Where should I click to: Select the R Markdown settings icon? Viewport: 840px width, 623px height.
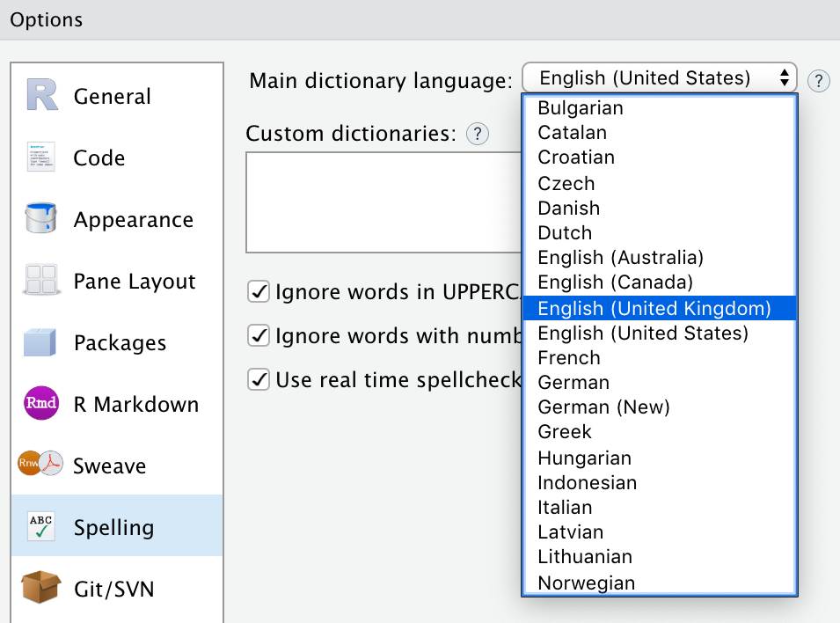[x=40, y=404]
